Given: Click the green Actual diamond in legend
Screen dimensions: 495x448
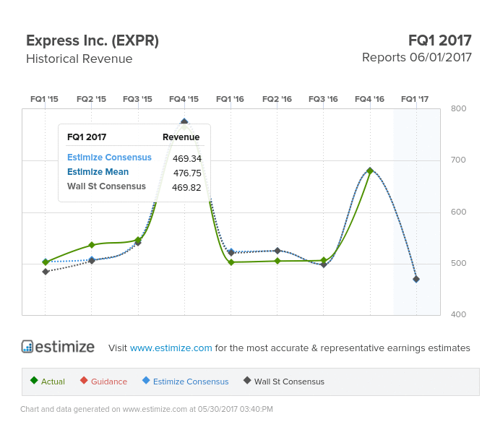Looking at the screenshot, I should click(34, 380).
